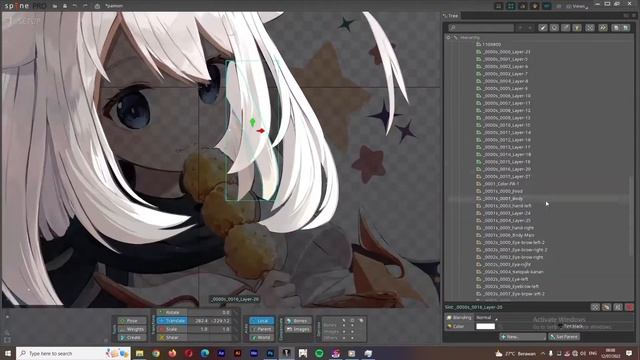Toggle Images compensation
640x360 pixels.
[x=298, y=329]
